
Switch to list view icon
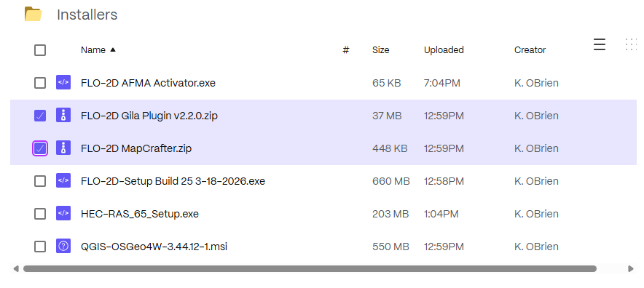click(600, 44)
